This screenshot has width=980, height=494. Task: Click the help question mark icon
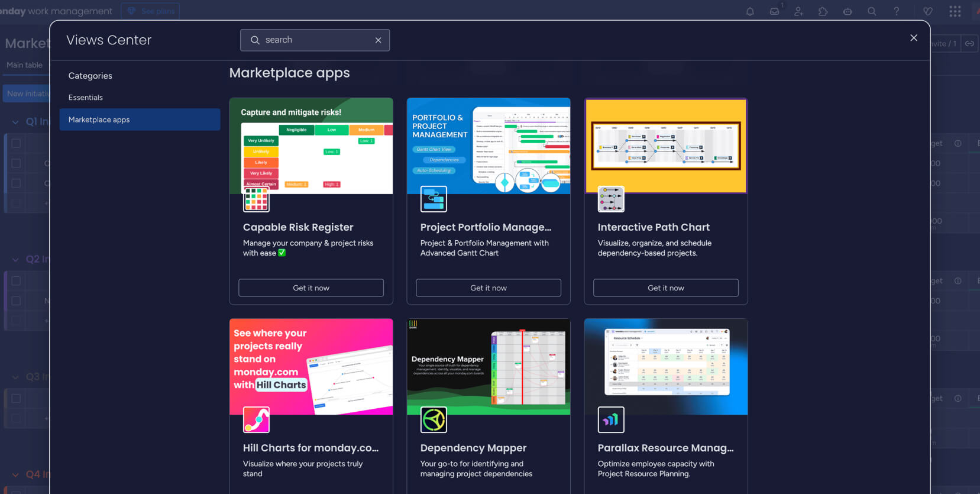[897, 11]
